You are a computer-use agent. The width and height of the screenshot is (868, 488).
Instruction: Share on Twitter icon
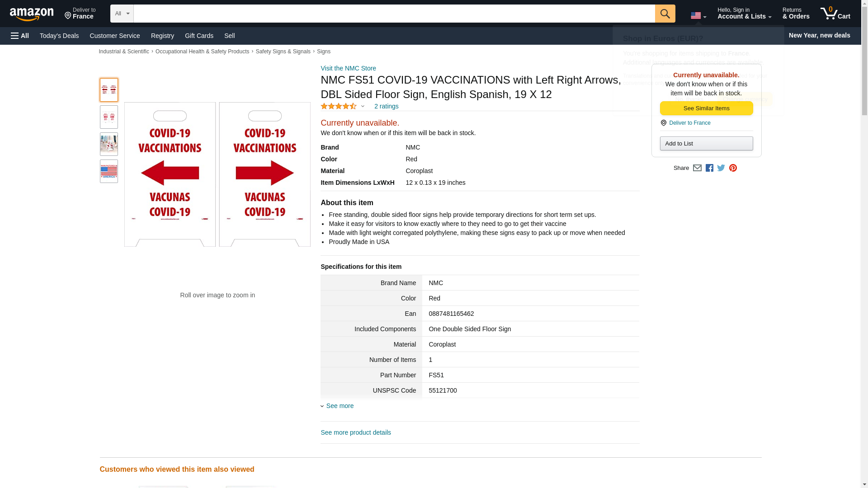pyautogui.click(x=721, y=168)
